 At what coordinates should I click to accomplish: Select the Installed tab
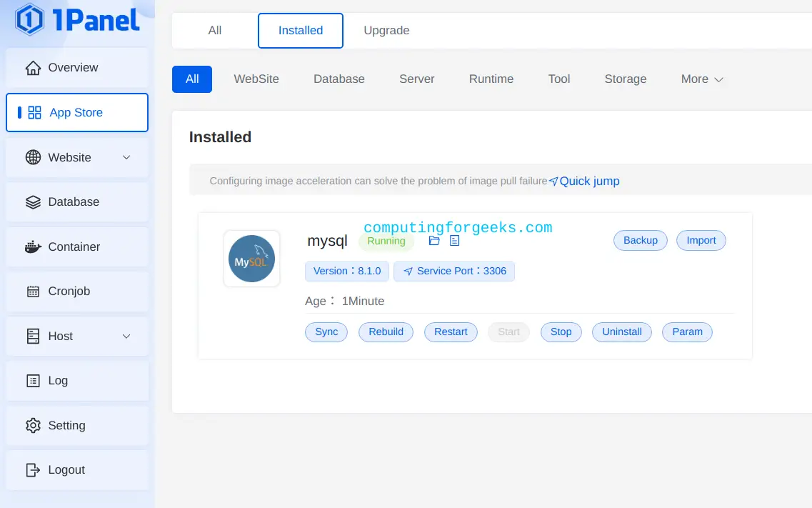point(301,31)
